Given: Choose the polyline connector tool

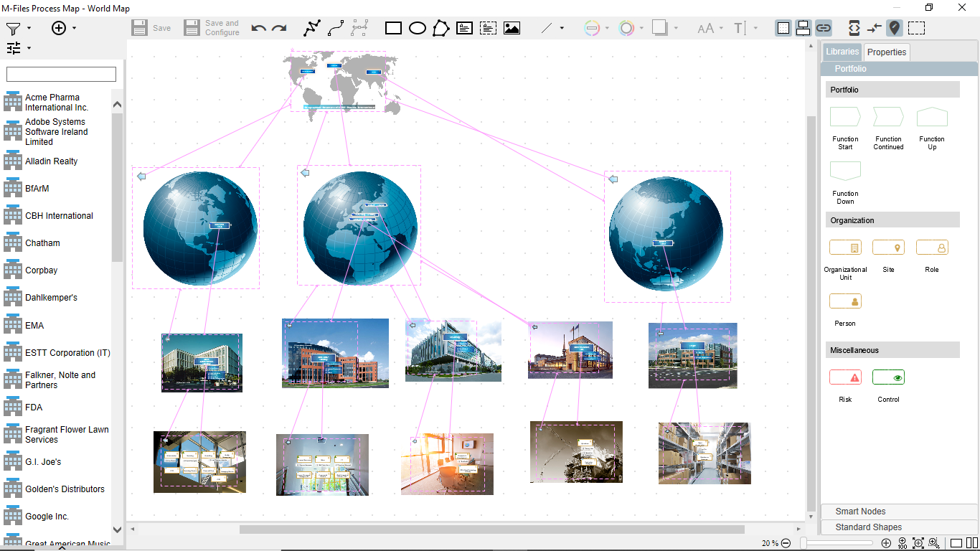Looking at the screenshot, I should coord(312,28).
